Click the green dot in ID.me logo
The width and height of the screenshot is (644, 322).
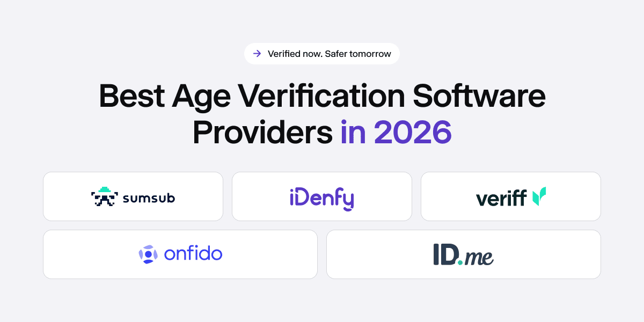[460, 262]
